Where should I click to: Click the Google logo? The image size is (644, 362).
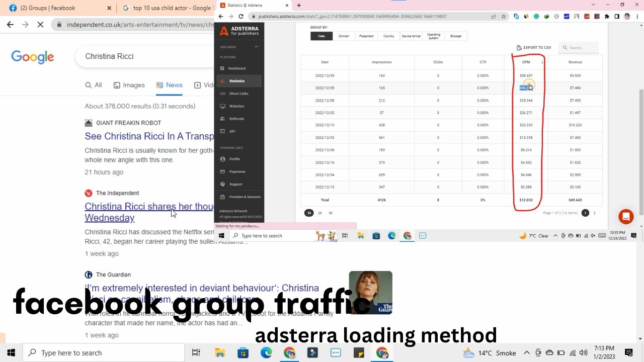point(33,57)
